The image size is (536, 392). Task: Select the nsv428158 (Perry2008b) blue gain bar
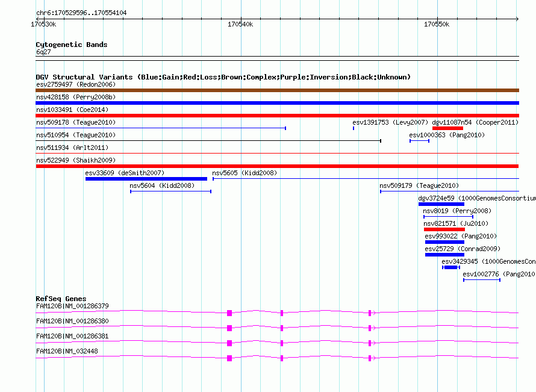pos(277,103)
